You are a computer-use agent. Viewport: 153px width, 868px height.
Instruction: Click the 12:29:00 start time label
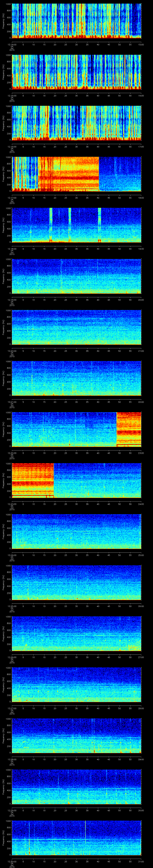pyautogui.click(x=12, y=811)
